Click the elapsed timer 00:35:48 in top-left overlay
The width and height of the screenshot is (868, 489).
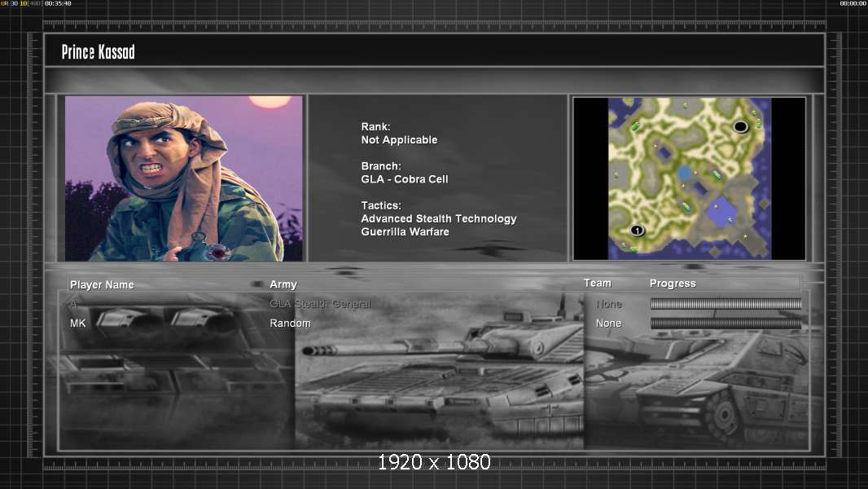pyautogui.click(x=58, y=3)
